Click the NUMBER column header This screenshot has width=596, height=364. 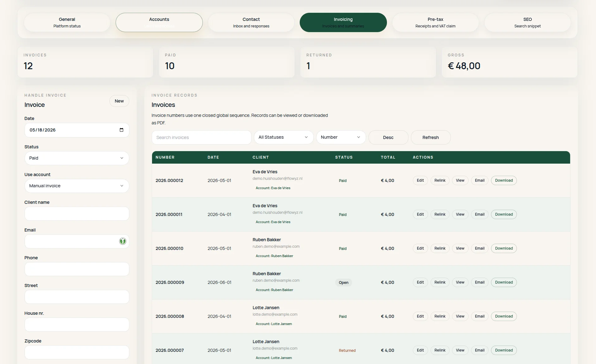[165, 157]
